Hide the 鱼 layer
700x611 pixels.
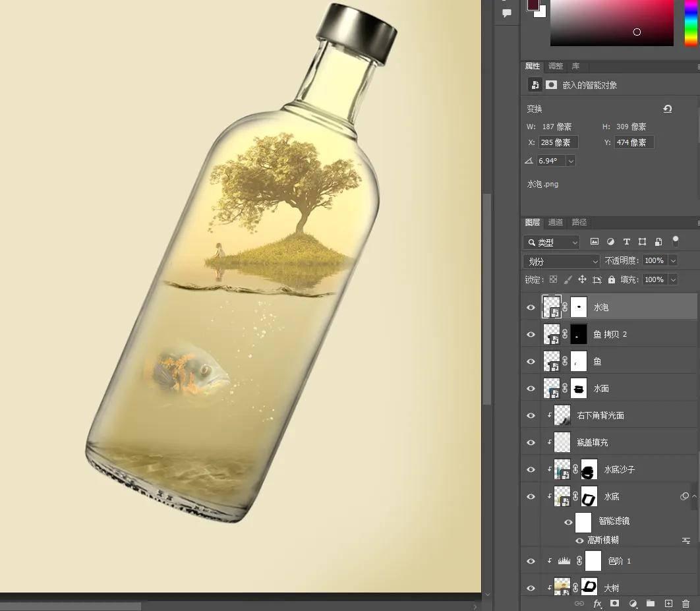(531, 361)
